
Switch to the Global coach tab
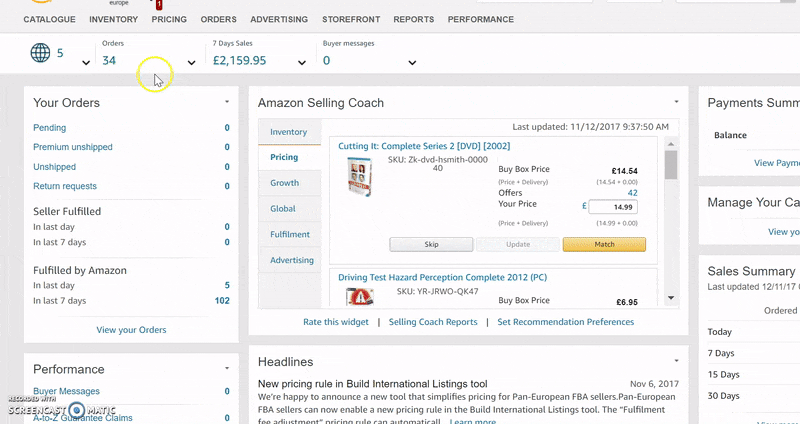click(x=289, y=209)
